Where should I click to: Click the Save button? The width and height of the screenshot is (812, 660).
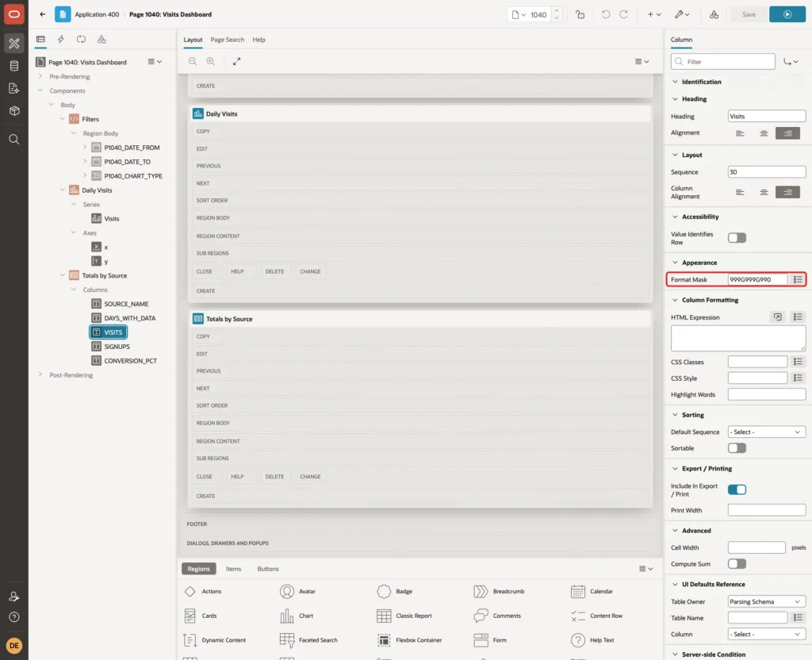pyautogui.click(x=749, y=14)
